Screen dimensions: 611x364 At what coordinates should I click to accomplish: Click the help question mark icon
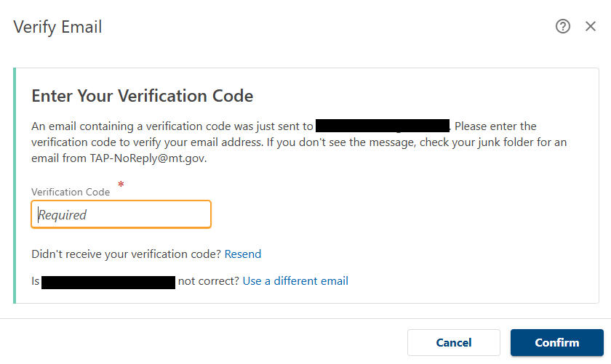562,27
